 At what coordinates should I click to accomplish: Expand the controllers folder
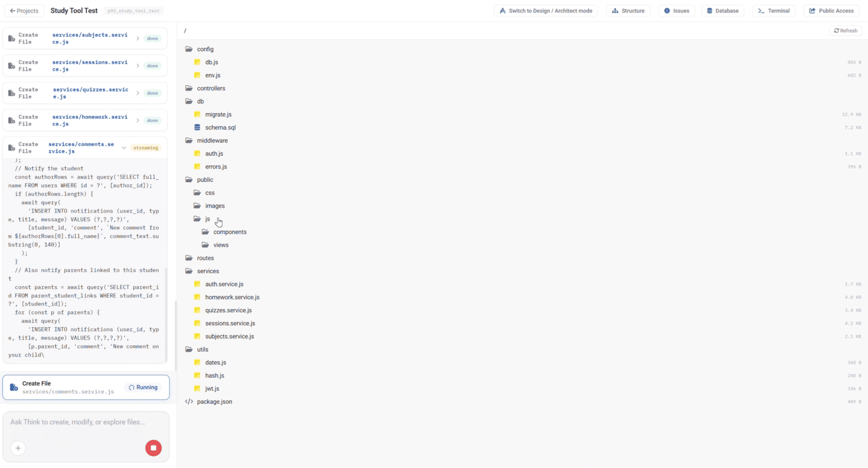(211, 88)
